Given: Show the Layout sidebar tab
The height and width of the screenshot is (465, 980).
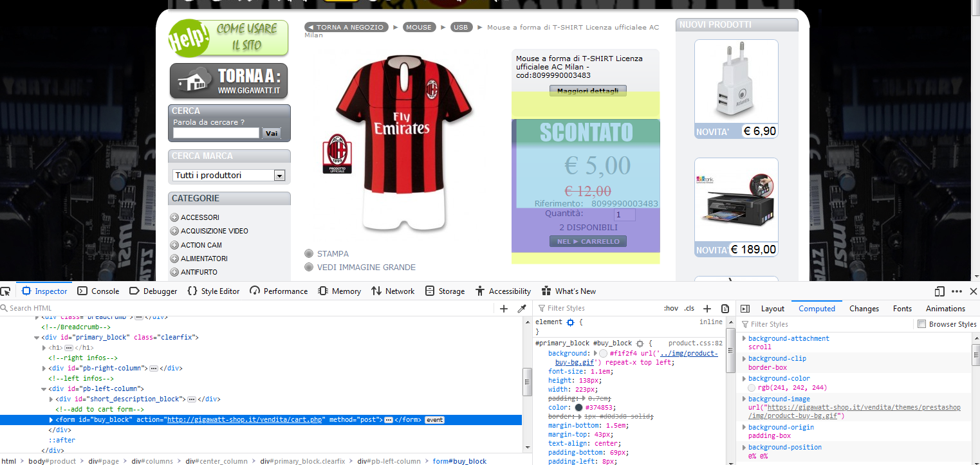Looking at the screenshot, I should pos(772,309).
